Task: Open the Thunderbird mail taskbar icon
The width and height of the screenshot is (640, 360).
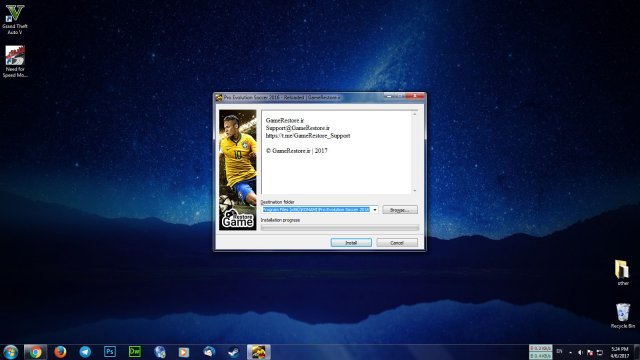Action: coord(209,352)
